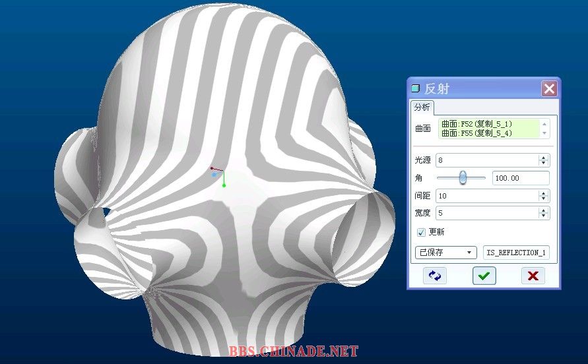This screenshot has width=588, height=364.
Task: Click the IS_REFLECTION_1 name field
Action: [516, 253]
